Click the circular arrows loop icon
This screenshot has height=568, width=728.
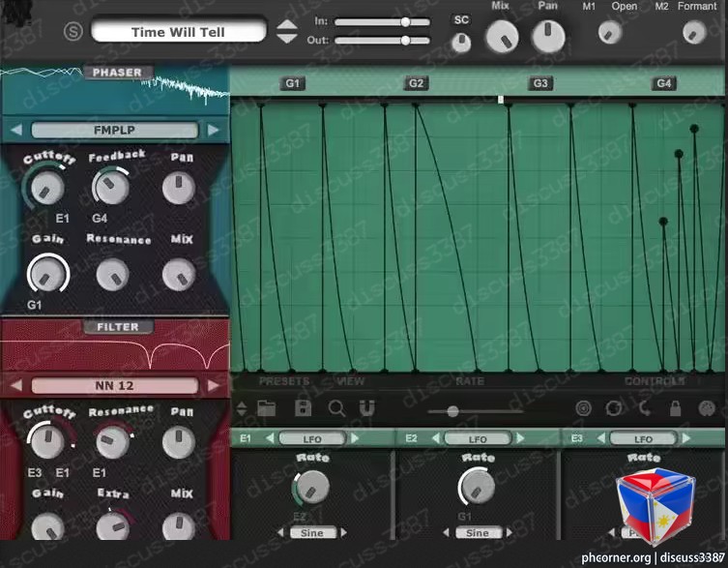click(614, 408)
